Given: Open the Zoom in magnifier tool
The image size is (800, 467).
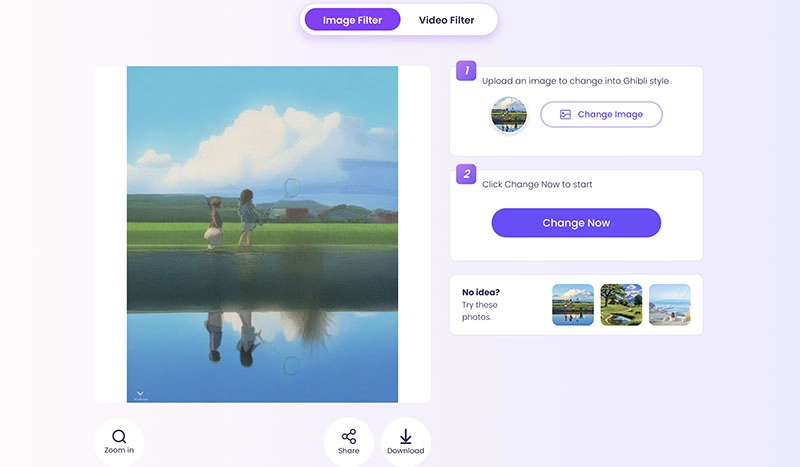Looking at the screenshot, I should pyautogui.click(x=119, y=442).
